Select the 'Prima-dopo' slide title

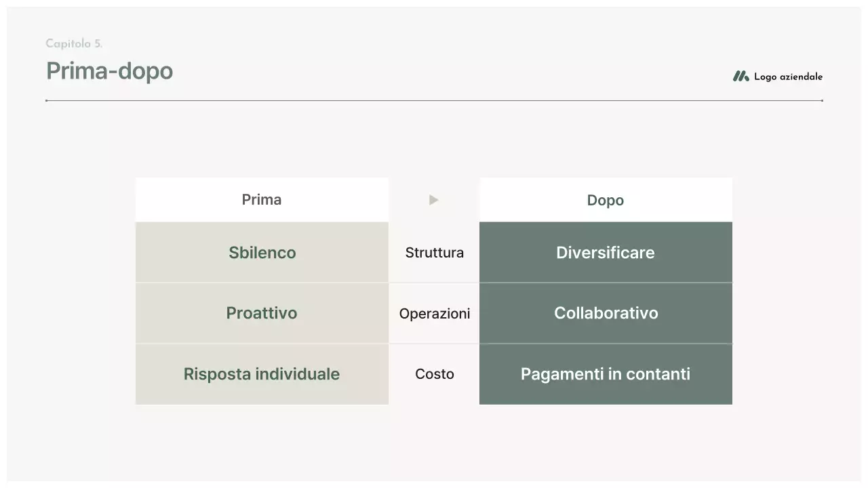tap(109, 71)
